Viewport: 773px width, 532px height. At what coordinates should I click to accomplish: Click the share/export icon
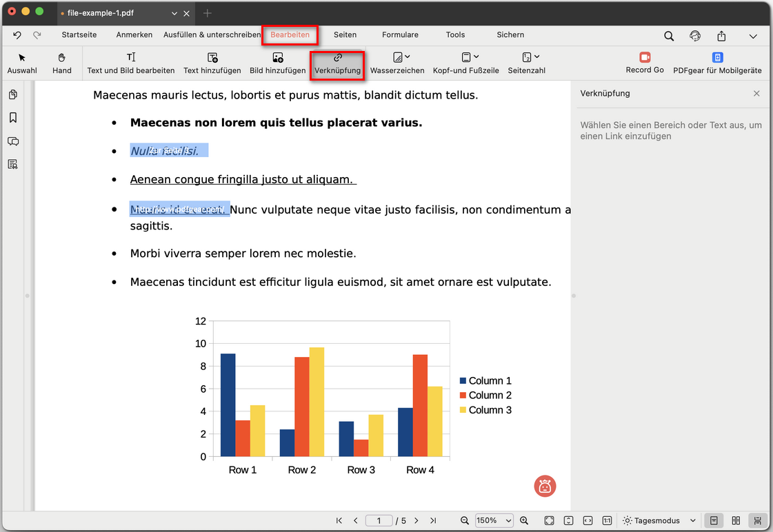coord(721,36)
